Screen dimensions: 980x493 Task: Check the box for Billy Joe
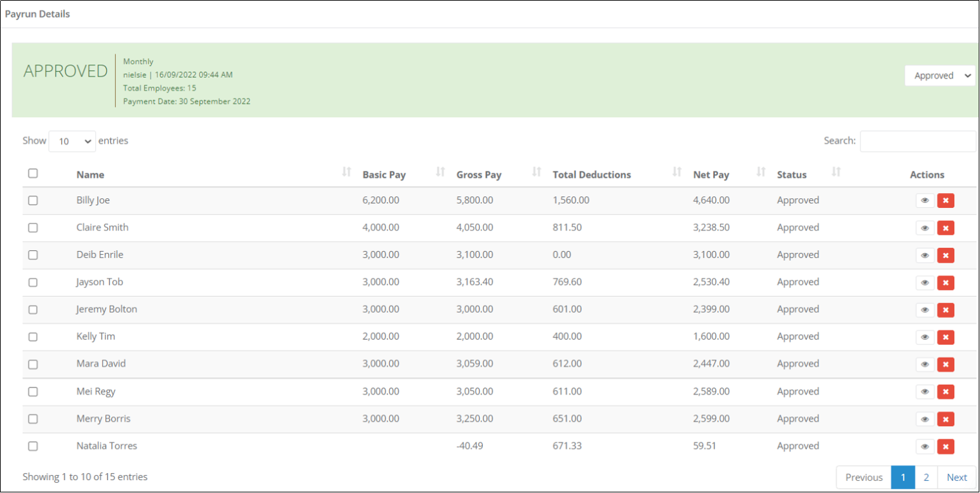pyautogui.click(x=33, y=200)
